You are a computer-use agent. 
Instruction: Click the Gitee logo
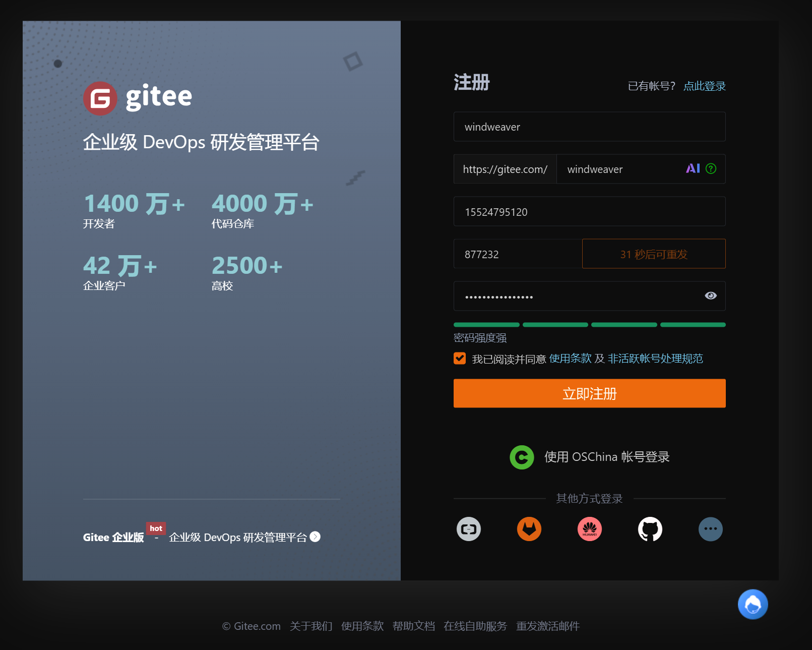tap(138, 98)
